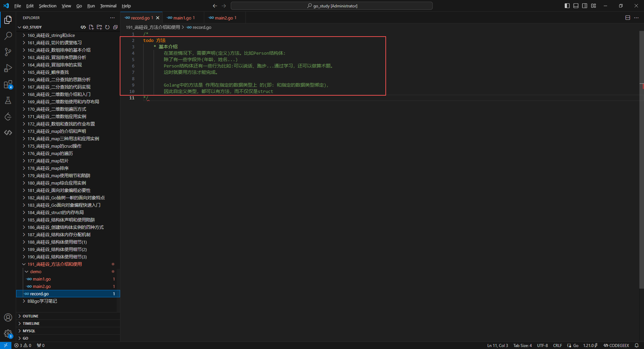
Task: Change CRLF end of line sequence
Action: [x=557, y=345]
